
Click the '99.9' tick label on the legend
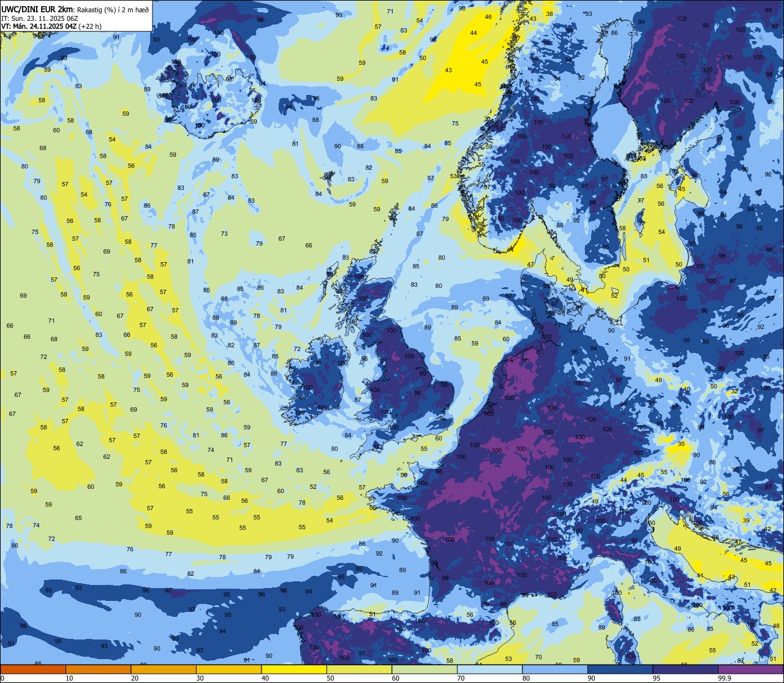click(x=724, y=678)
